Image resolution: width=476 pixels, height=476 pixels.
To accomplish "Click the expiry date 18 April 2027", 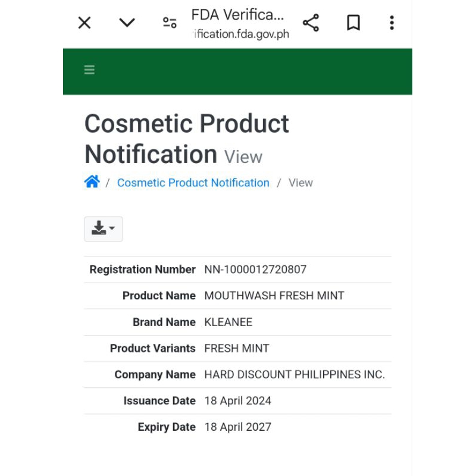I will pos(237,427).
